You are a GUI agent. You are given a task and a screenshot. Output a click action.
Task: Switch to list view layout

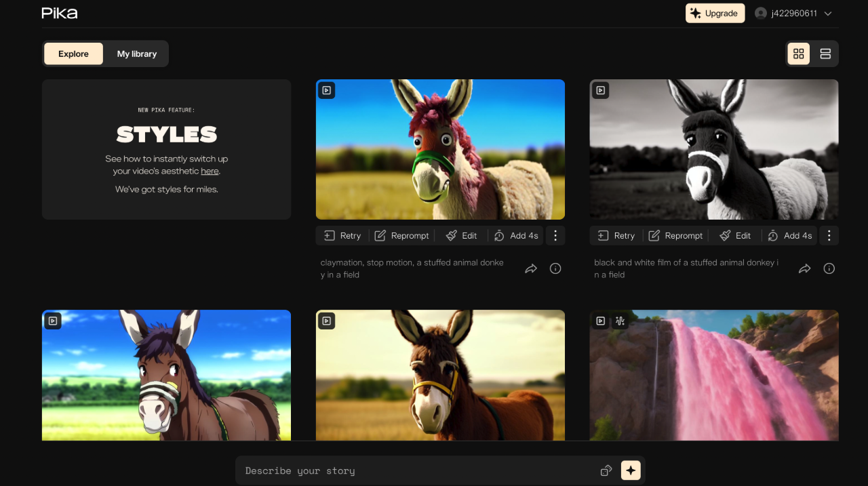tap(825, 54)
